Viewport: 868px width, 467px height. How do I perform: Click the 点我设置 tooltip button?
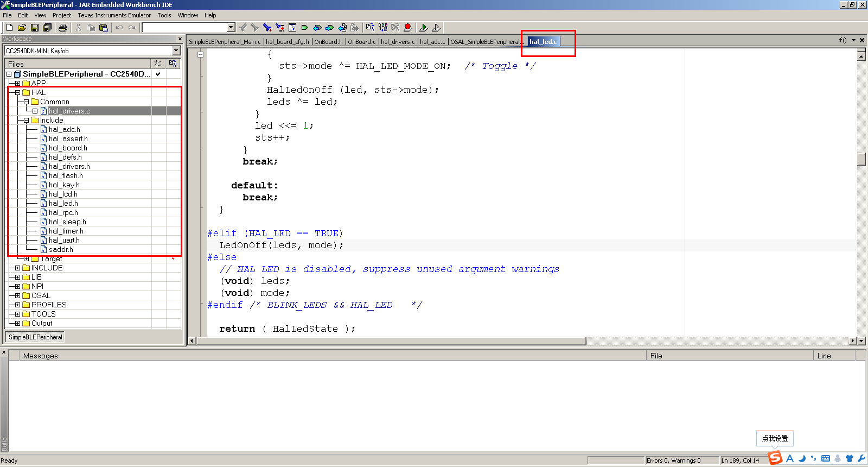(775, 438)
